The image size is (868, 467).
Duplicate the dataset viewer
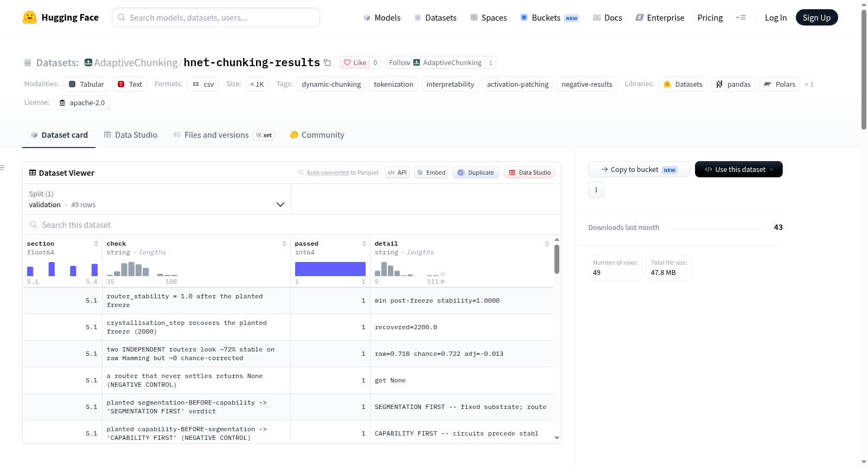tap(476, 172)
